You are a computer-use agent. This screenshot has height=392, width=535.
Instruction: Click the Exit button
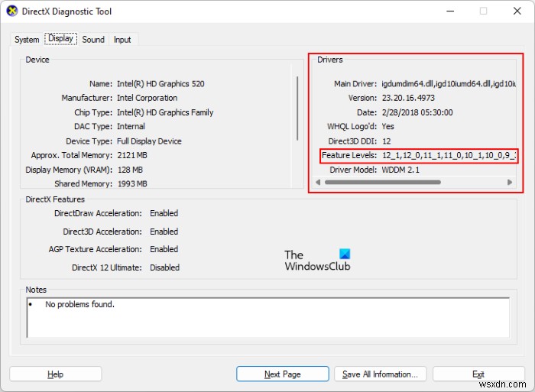478,374
